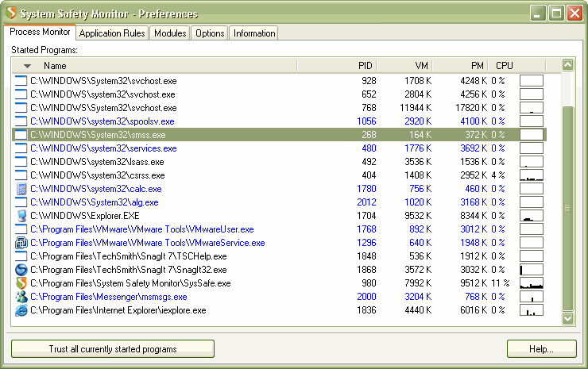The height and width of the screenshot is (369, 588).
Task: Sort the list by CPU column header
Action: tap(505, 66)
